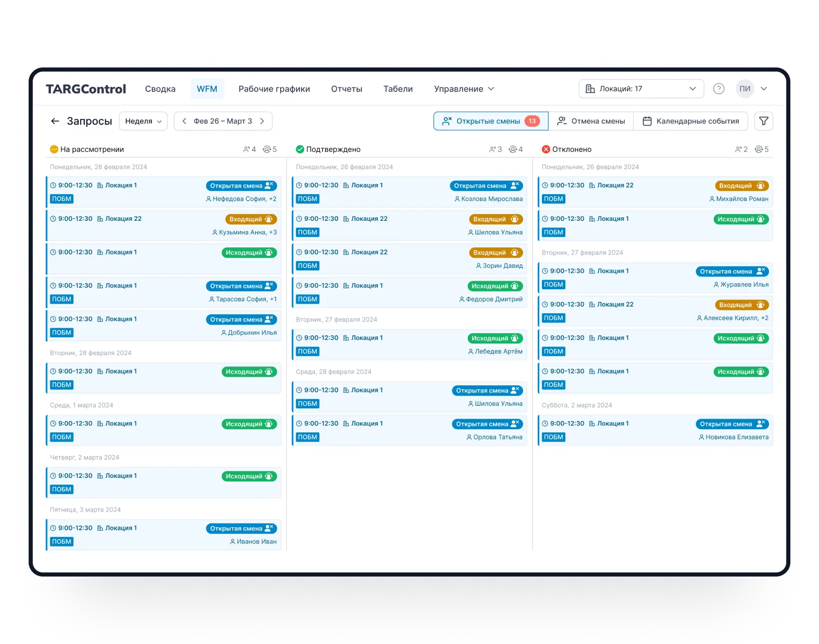Click the back arrow next to Запросы
This screenshot has width=819, height=644.
[55, 121]
